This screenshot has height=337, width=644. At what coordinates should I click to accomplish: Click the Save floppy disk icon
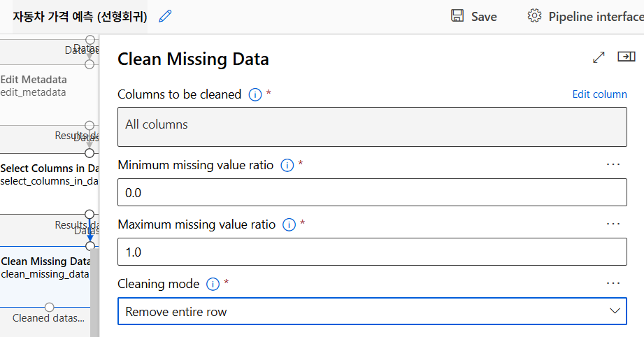(x=457, y=16)
